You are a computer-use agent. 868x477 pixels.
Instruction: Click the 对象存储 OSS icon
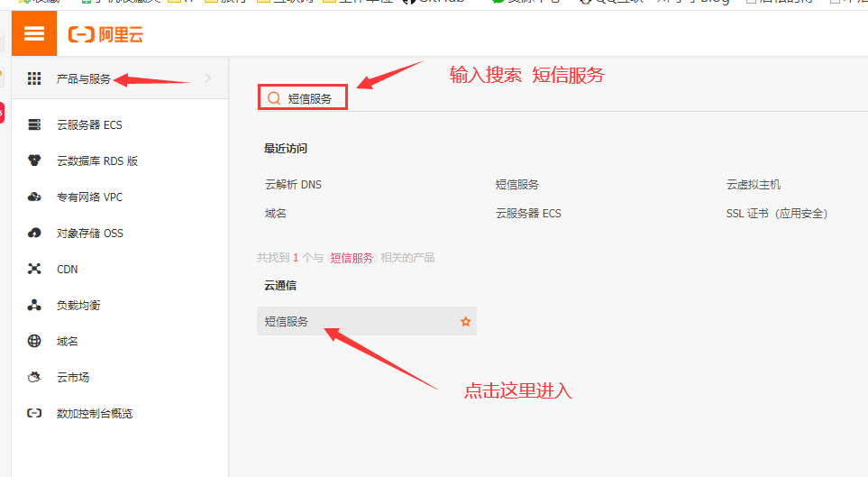coord(34,233)
